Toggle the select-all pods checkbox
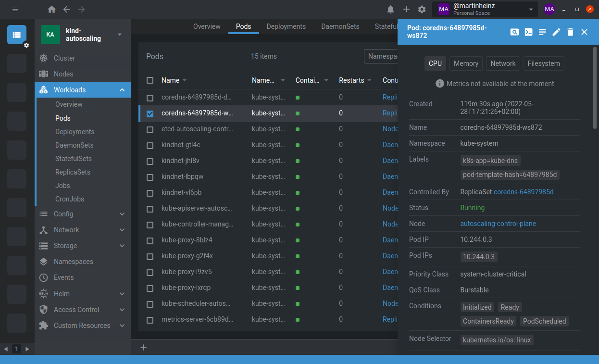Image resolution: width=599 pixels, height=364 pixels. pos(150,80)
